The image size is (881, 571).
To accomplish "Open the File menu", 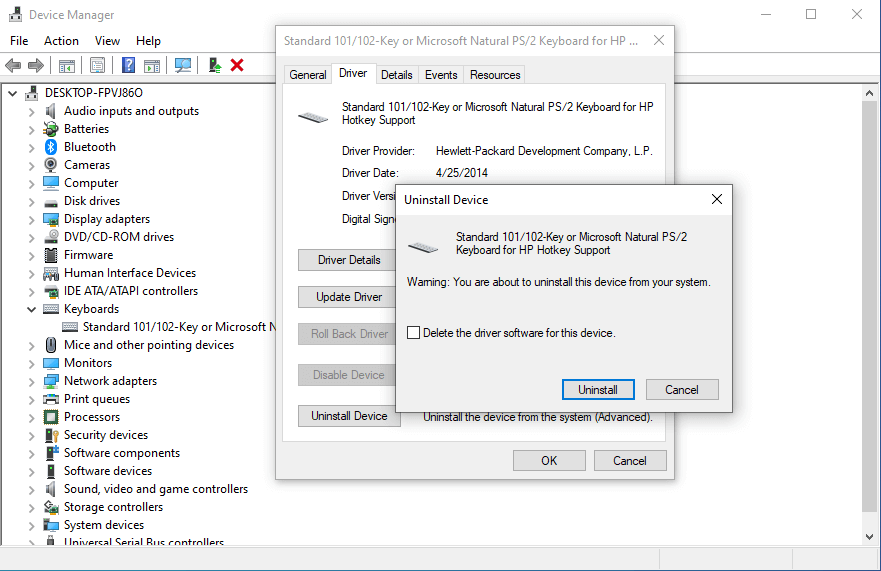I will [x=19, y=40].
